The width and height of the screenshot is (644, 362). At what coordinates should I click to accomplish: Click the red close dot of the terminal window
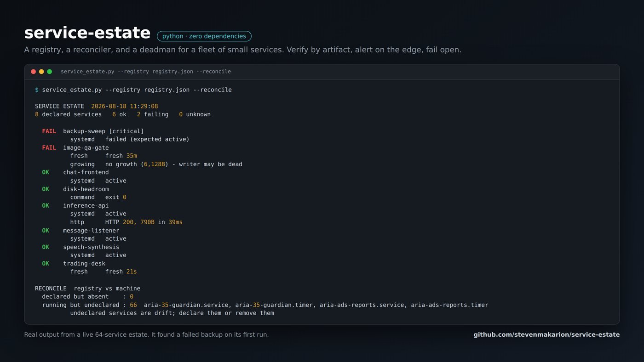pyautogui.click(x=33, y=72)
